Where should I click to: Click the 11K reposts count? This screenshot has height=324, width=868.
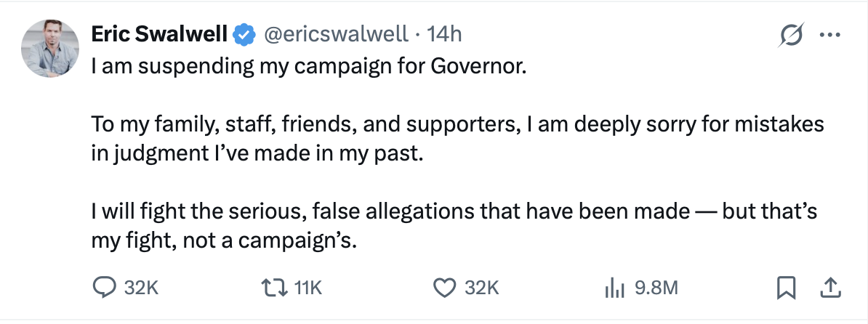[308, 288]
